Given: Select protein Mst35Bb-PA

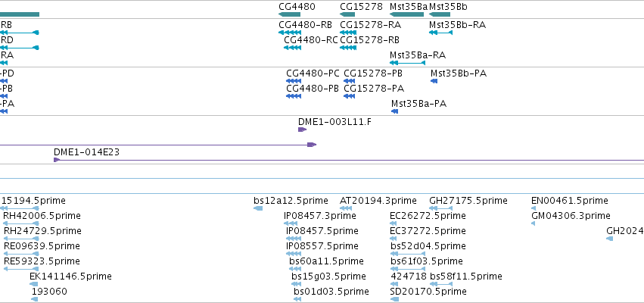Looking at the screenshot, I should coord(459,73).
